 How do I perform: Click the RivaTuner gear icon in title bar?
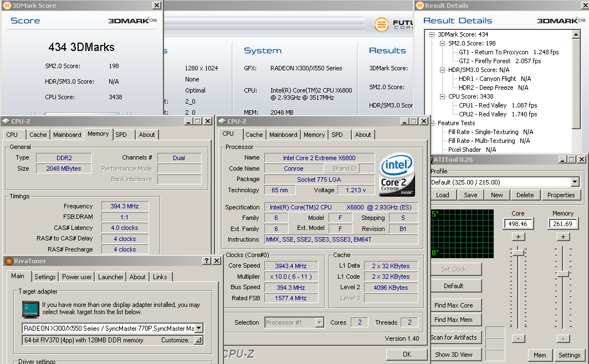click(9, 261)
